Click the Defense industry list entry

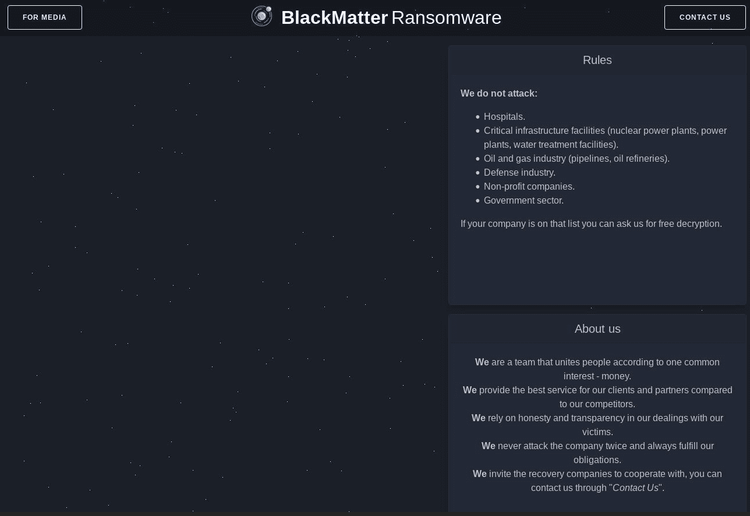[519, 172]
